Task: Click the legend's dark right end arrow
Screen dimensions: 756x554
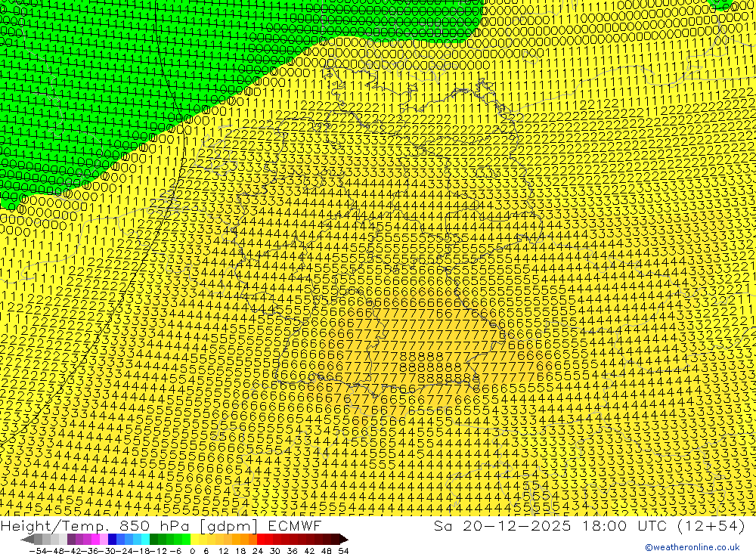Action: (344, 540)
